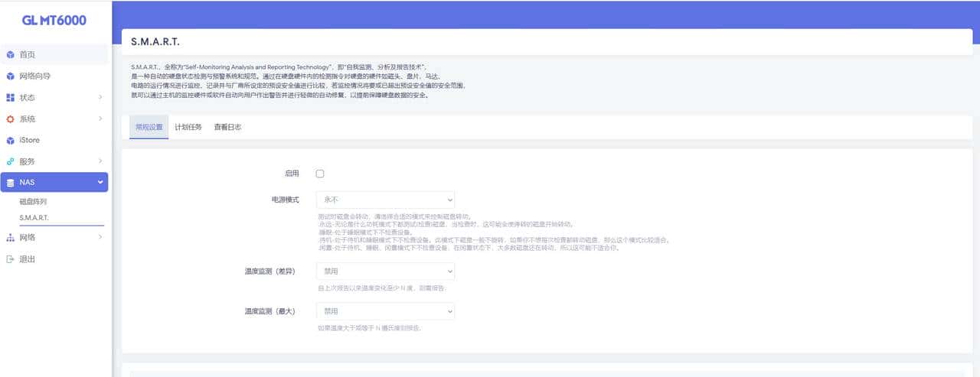
Task: Click the NAS database icon
Action: [x=10, y=182]
